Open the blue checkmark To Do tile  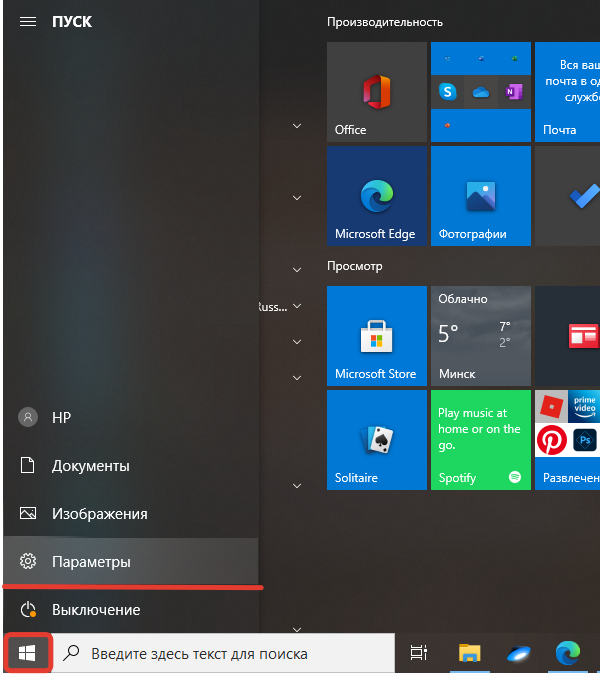567,196
